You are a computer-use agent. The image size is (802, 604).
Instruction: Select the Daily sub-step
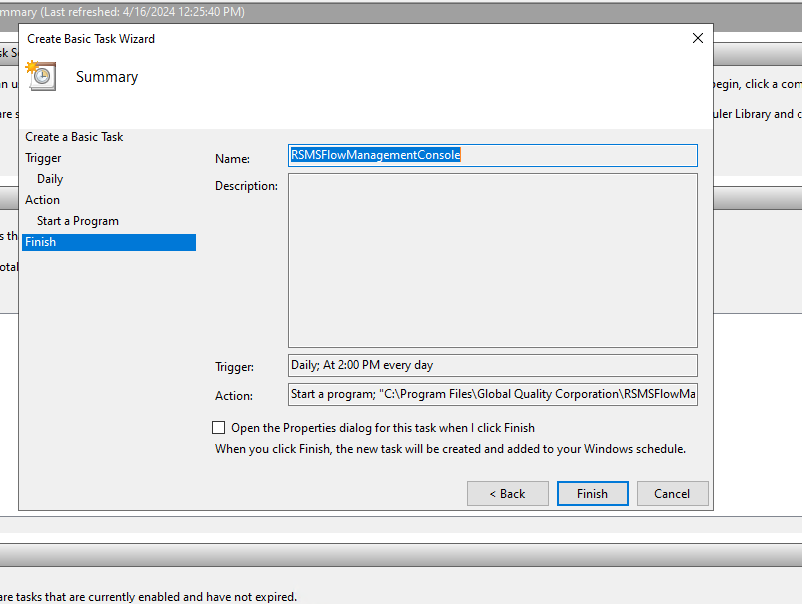(50, 178)
